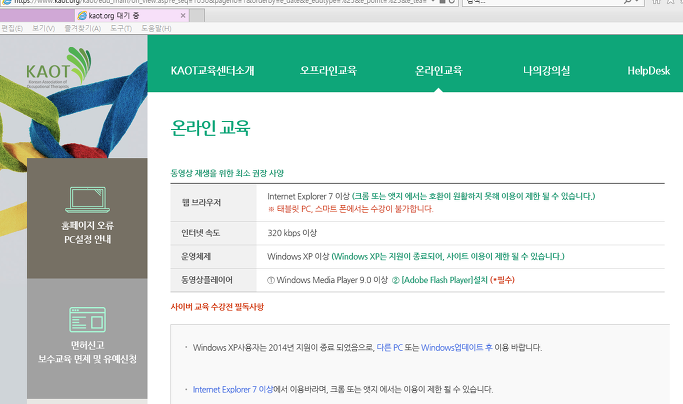
Task: Open the 보기(V) menu
Action: pyautogui.click(x=44, y=28)
